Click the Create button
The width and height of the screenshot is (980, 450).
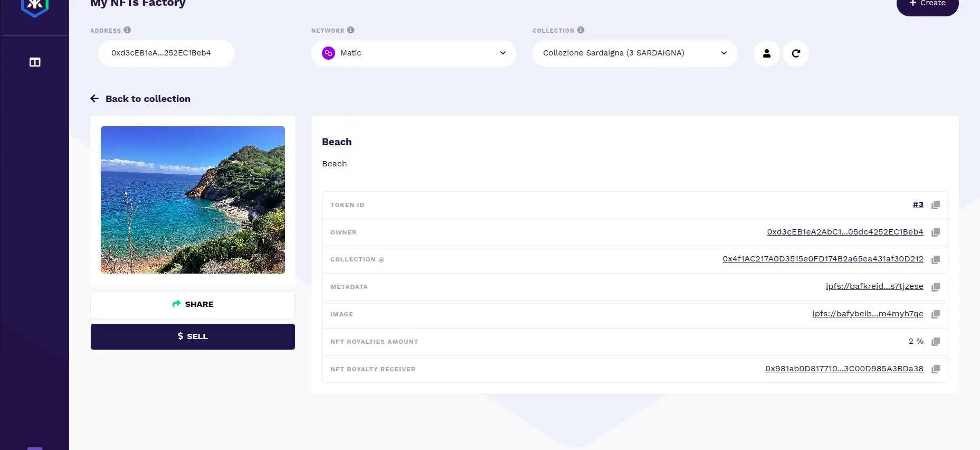click(927, 4)
